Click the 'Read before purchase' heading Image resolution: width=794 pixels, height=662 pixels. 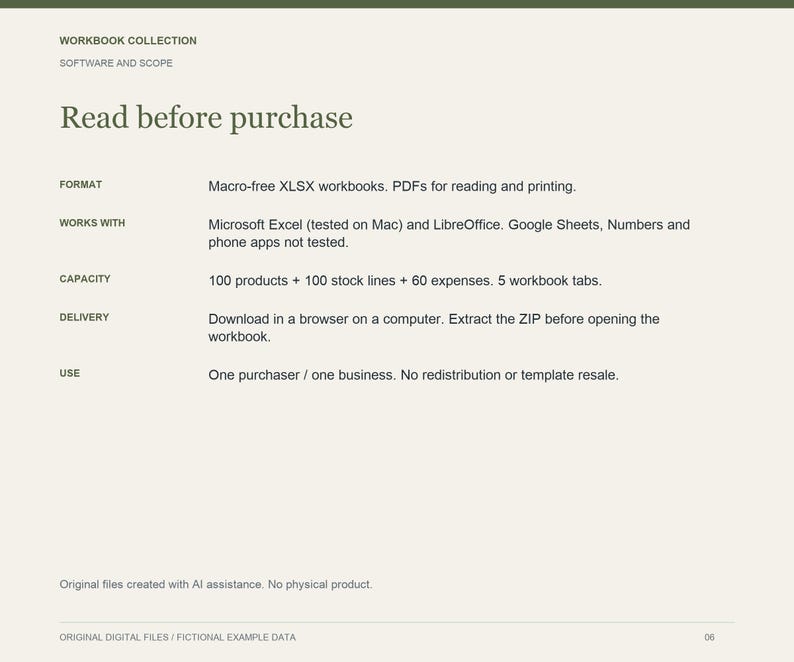tap(206, 118)
